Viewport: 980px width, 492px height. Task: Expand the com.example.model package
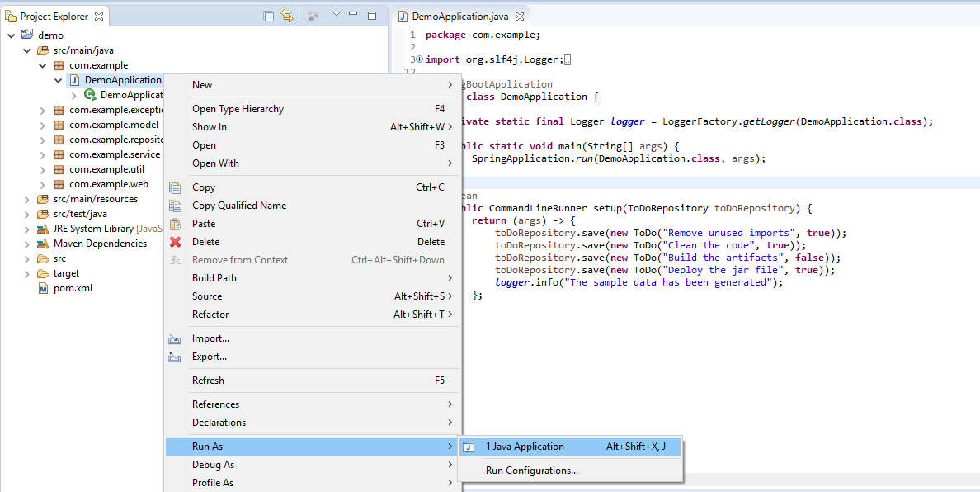[43, 125]
